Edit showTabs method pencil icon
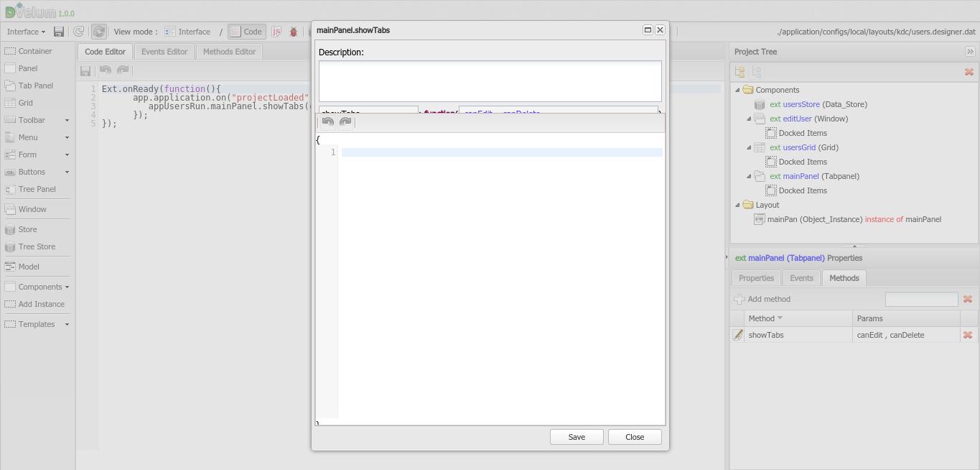Image resolution: width=980 pixels, height=470 pixels. 737,335
